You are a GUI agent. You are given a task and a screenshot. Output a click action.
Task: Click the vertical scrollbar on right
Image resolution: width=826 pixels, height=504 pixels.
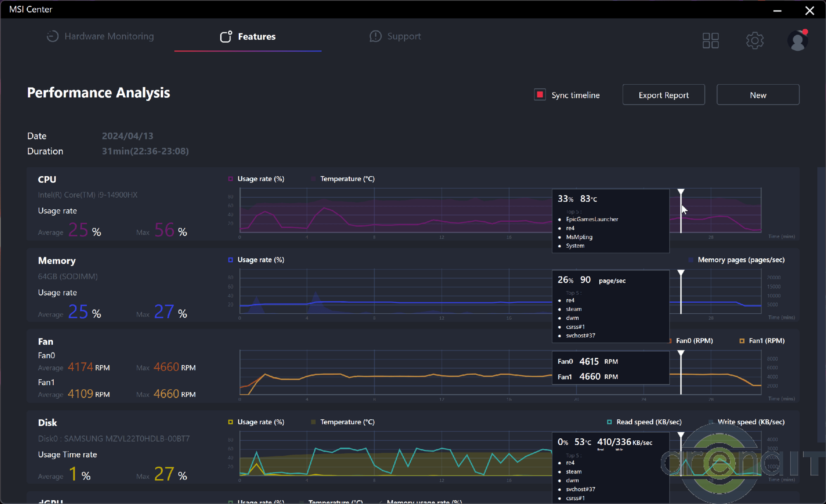pyautogui.click(x=821, y=304)
